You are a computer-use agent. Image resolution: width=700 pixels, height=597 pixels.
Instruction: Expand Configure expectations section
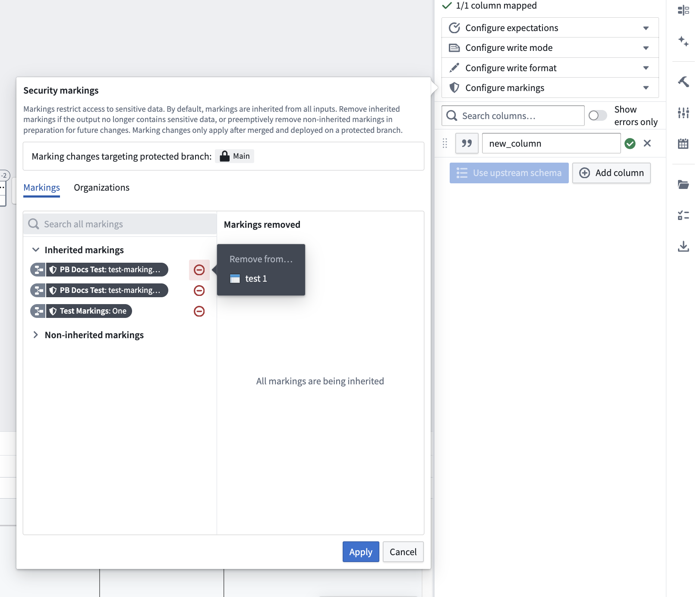[x=550, y=28]
